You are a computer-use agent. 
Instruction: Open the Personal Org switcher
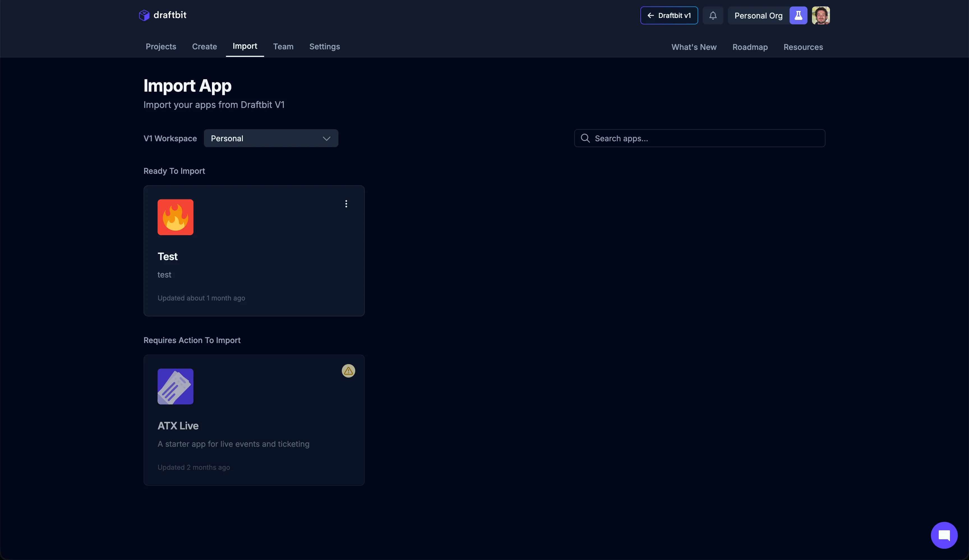point(758,16)
